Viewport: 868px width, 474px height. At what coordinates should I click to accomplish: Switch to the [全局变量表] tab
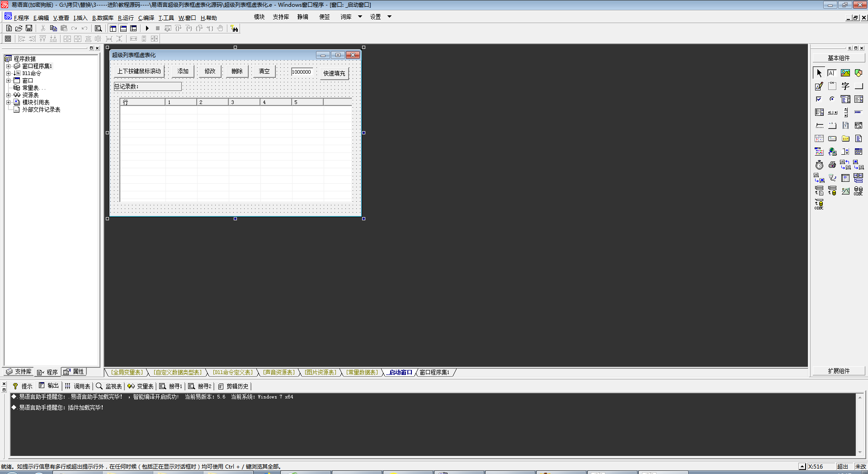point(127,372)
